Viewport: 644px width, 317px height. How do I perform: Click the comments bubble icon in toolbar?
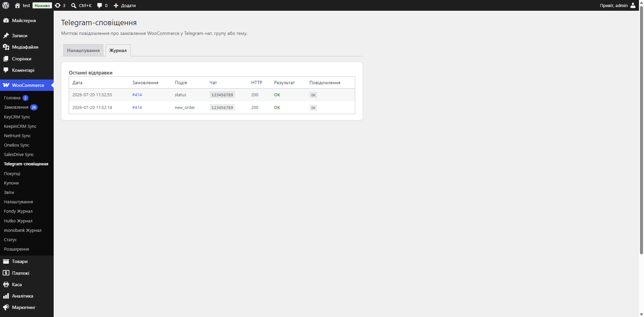click(100, 5)
